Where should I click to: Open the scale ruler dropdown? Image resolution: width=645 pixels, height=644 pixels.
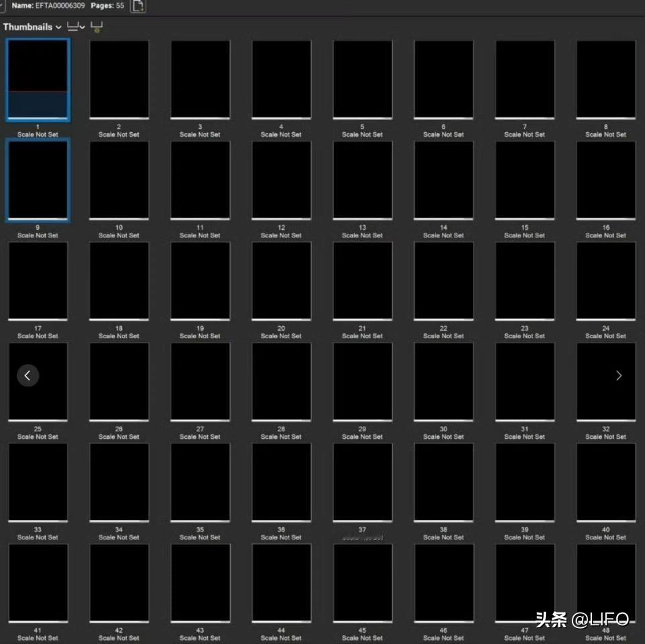click(76, 27)
